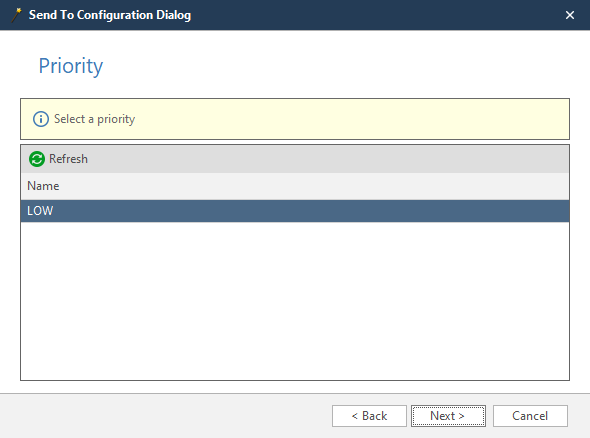Click empty title bar area before close

[376, 15]
